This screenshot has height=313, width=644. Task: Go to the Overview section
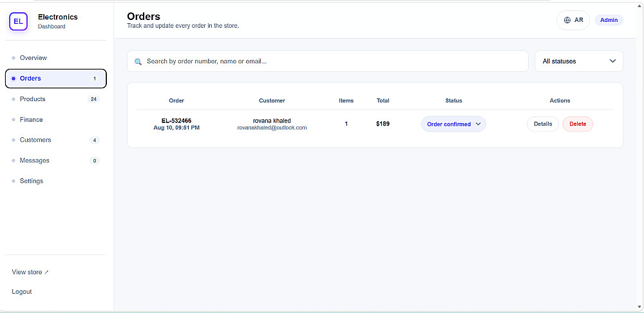[33, 58]
